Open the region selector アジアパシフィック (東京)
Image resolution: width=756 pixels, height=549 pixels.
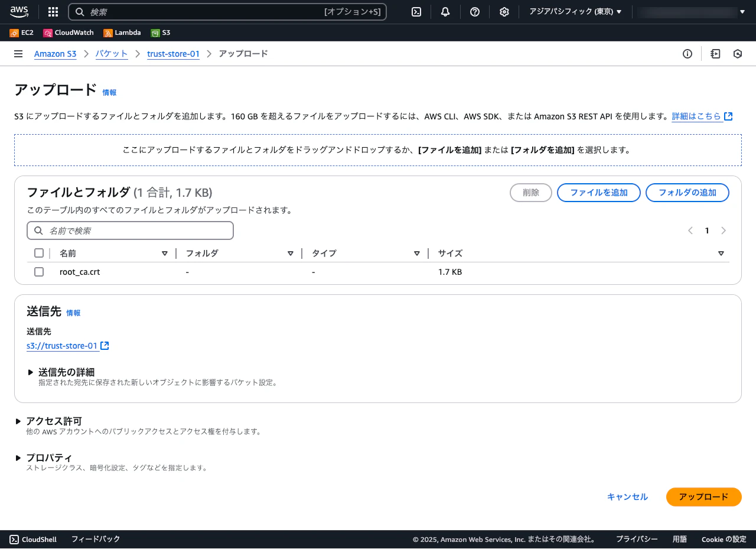[x=575, y=12]
